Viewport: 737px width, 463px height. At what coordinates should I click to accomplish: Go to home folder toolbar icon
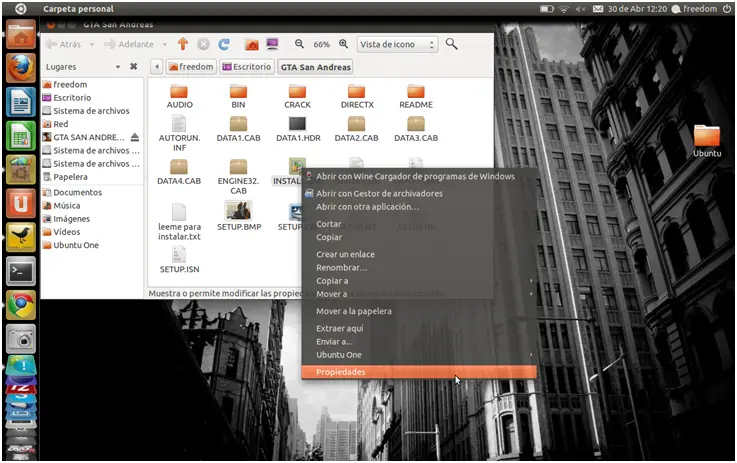click(x=251, y=44)
